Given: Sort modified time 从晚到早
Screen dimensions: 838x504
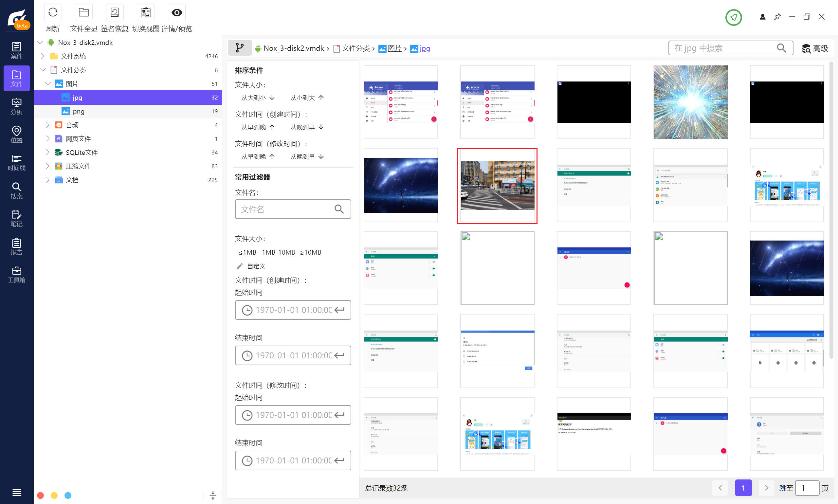Looking at the screenshot, I should tap(307, 156).
